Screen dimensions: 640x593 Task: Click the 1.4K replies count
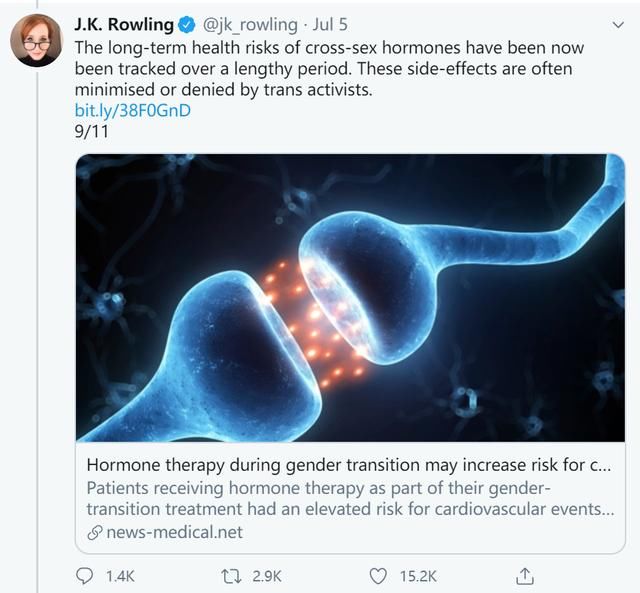(119, 576)
